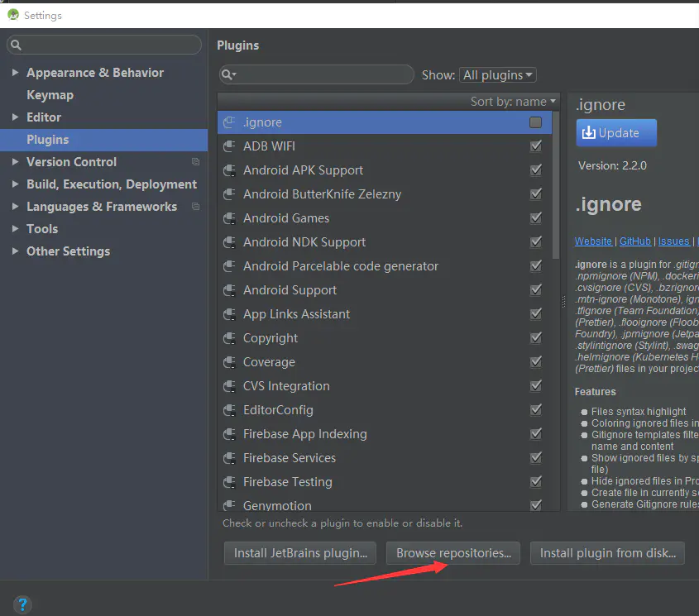Expand the Editor settings arrow
This screenshot has width=699, height=616.
[15, 117]
